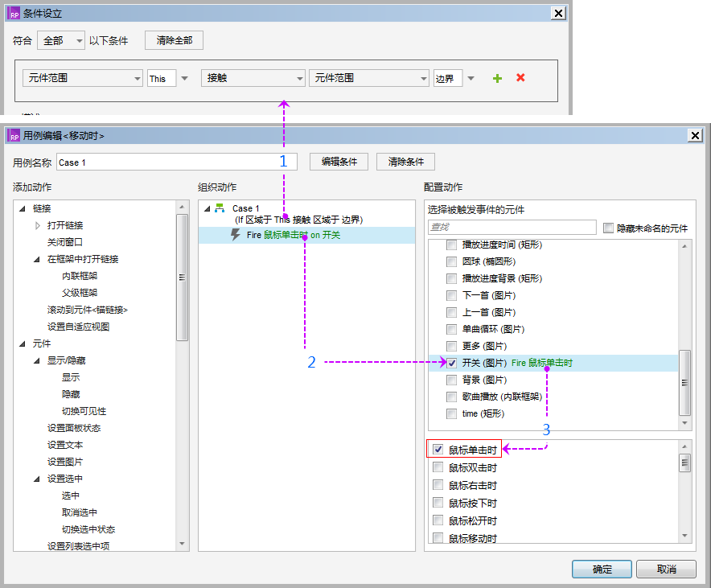Click the red X delete-condition icon
Viewport: 711px width, 588px height.
coord(520,77)
